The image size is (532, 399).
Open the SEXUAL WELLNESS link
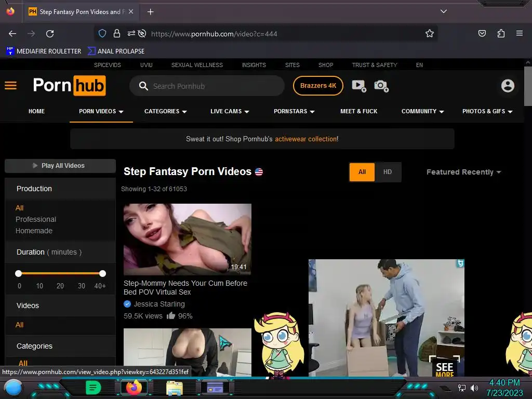(x=197, y=65)
